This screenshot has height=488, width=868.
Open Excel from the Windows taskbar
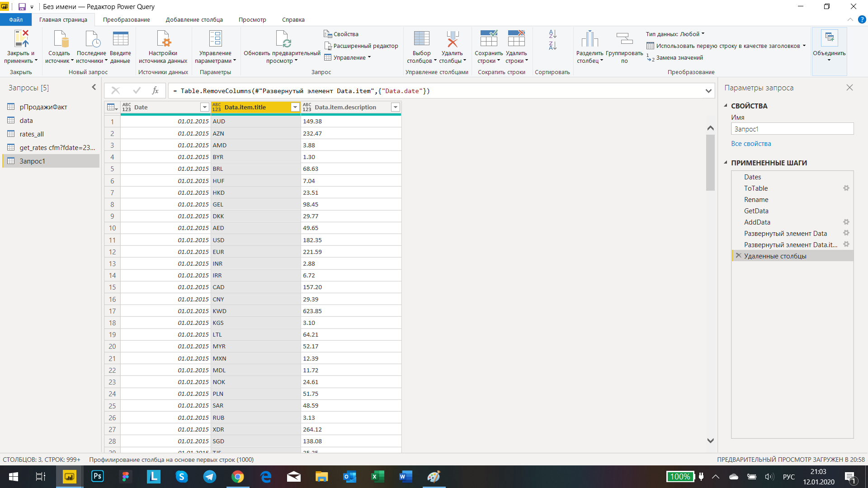tap(377, 477)
